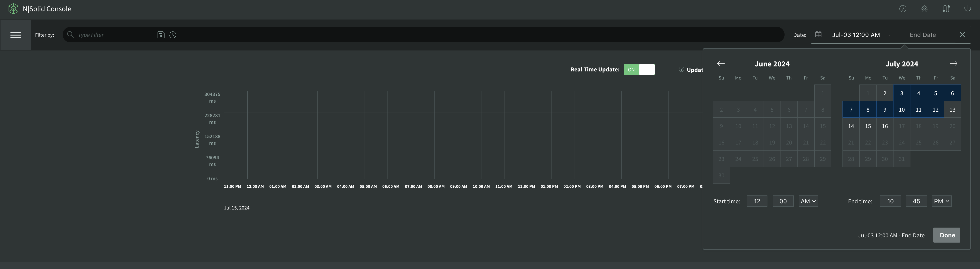
Task: Click the Done button
Action: point(947,235)
